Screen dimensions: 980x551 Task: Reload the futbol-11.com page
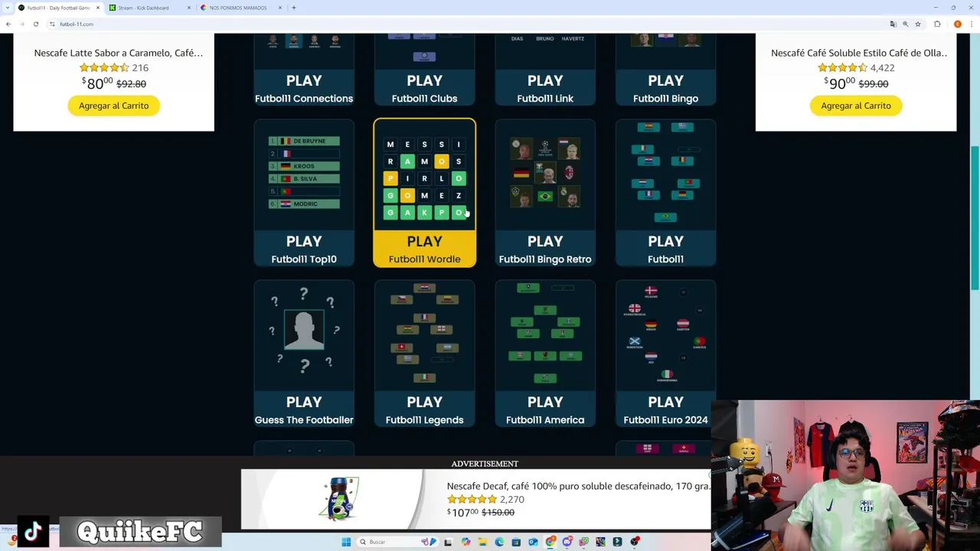coord(36,24)
